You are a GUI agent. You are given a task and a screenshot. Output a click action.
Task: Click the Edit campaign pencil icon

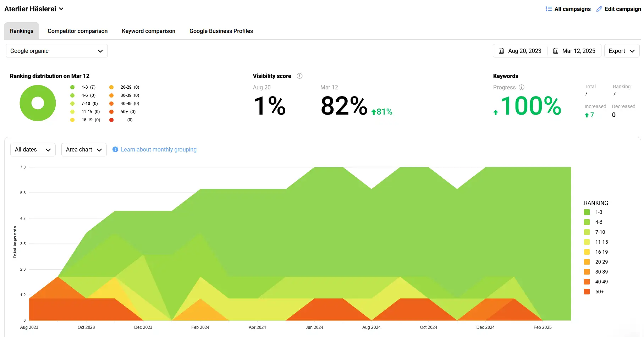(599, 9)
